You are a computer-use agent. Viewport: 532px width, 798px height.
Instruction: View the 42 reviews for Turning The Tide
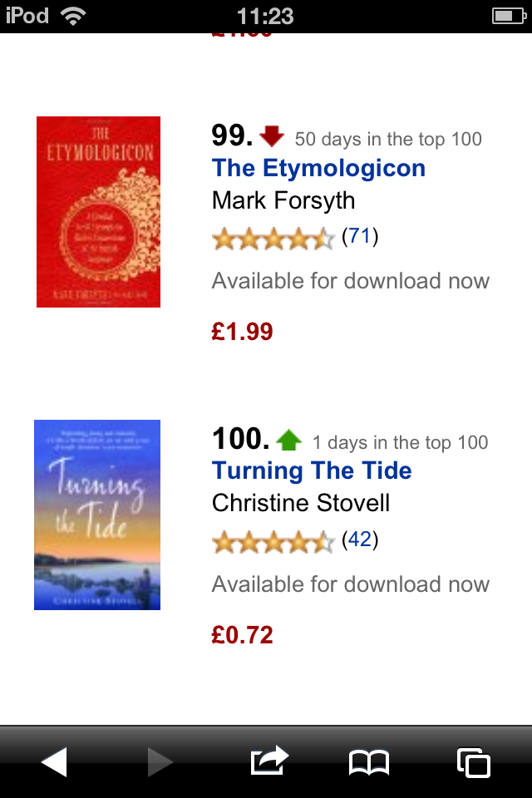(360, 540)
